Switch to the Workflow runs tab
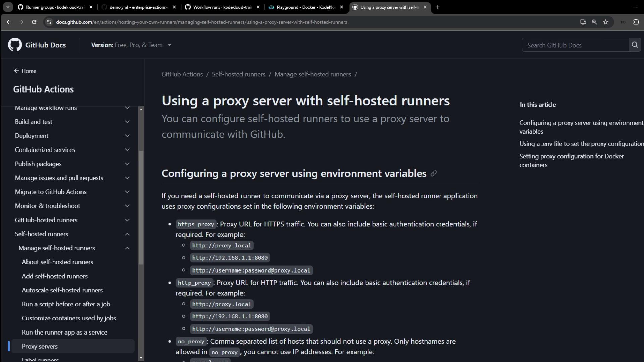This screenshot has width=644, height=362. [222, 7]
